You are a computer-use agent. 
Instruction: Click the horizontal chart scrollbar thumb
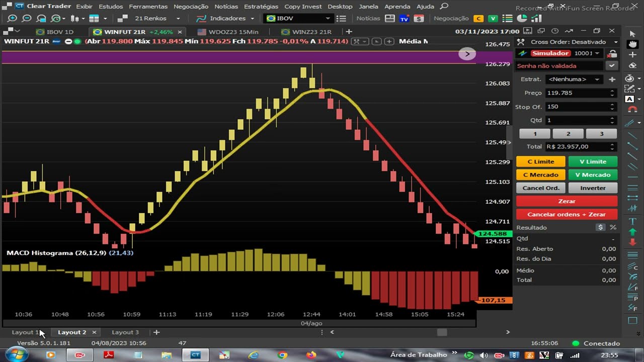[x=442, y=332]
